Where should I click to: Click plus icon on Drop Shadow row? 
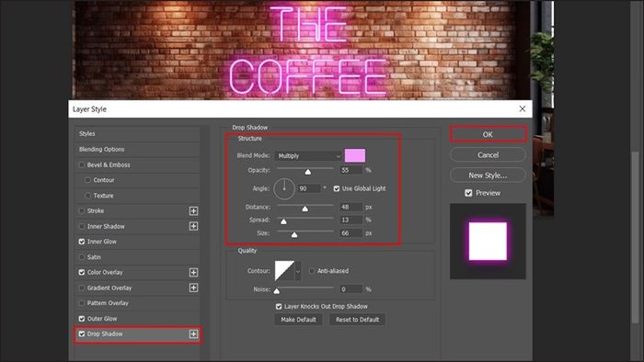pos(193,334)
